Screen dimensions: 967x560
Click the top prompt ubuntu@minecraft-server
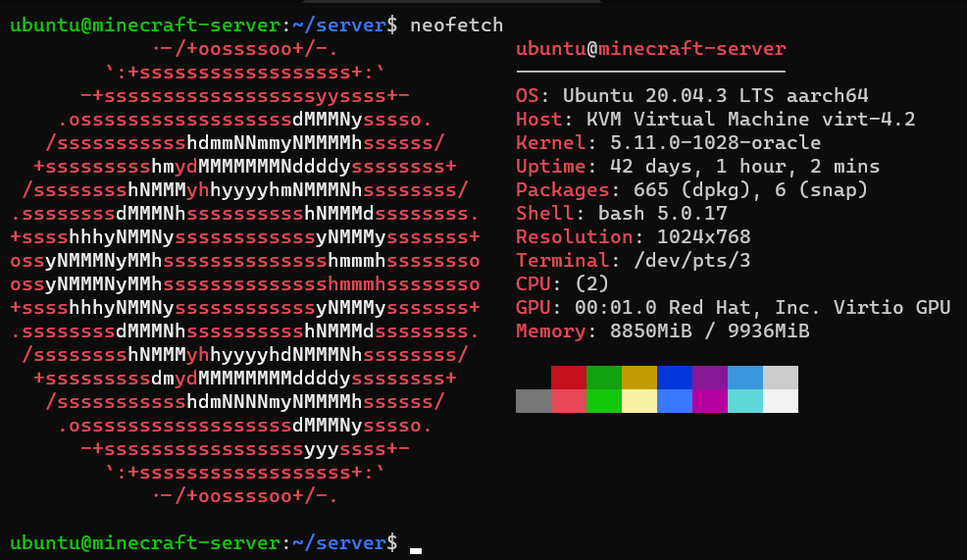point(145,25)
